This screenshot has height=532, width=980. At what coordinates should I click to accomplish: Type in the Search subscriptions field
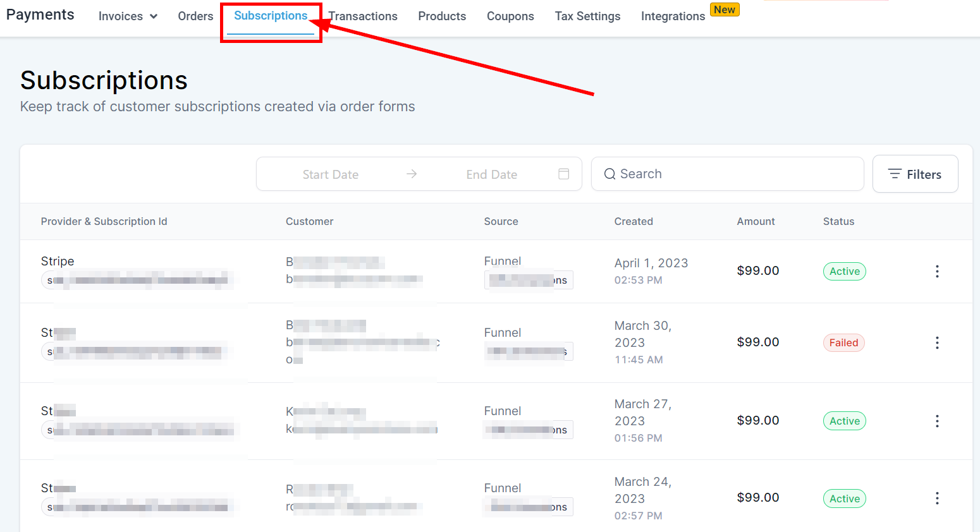click(x=733, y=174)
